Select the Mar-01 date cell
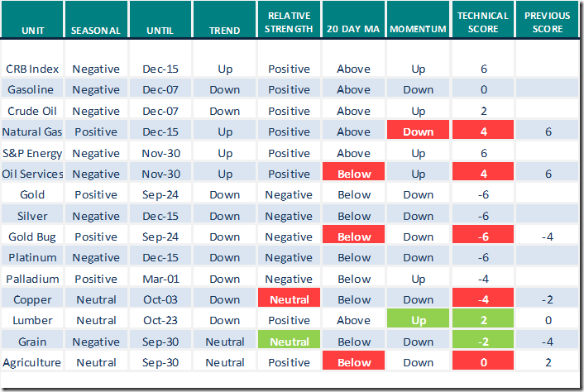 (160, 279)
